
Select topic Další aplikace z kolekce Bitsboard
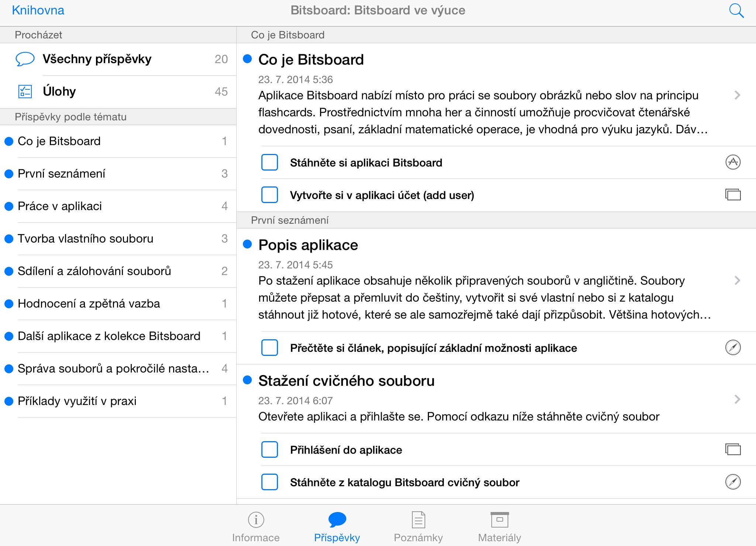[x=118, y=336]
